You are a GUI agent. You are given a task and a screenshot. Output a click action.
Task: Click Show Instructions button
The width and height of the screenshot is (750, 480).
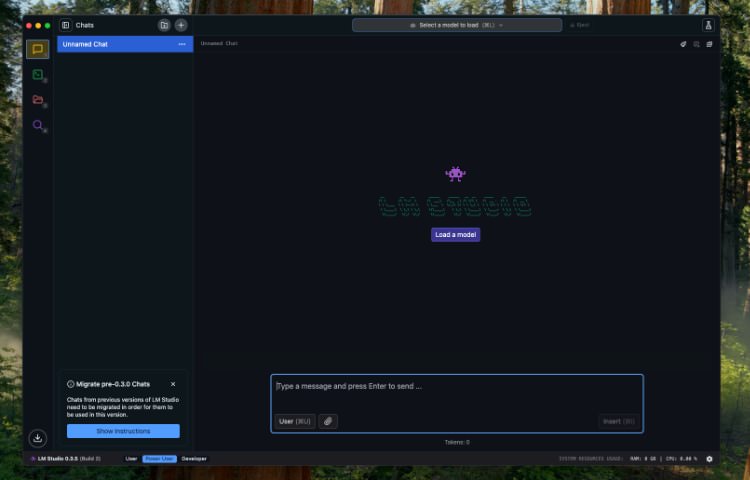tap(123, 431)
